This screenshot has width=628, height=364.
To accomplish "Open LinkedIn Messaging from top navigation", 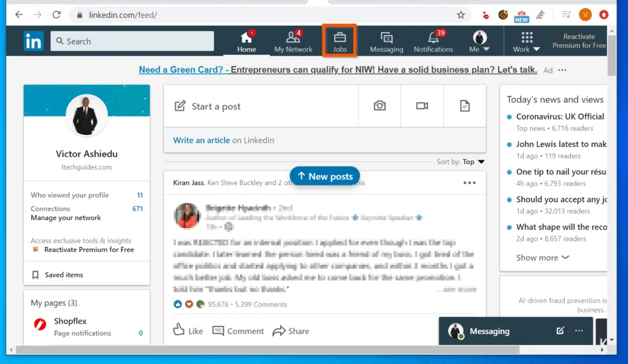I will pos(386,40).
